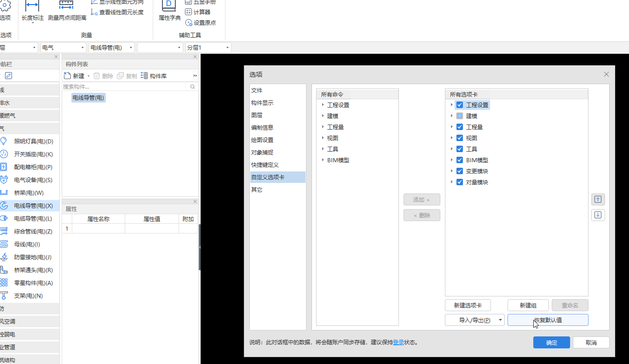Image resolution: width=629 pixels, height=364 pixels.
Task: Select 桥架(电)(W) component type
Action: pyautogui.click(x=29, y=193)
